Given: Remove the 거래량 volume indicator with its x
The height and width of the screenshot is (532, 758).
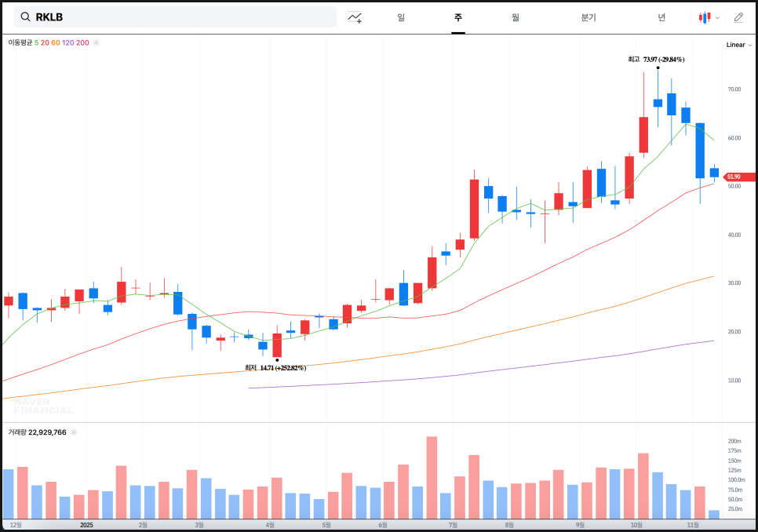Looking at the screenshot, I should (74, 432).
